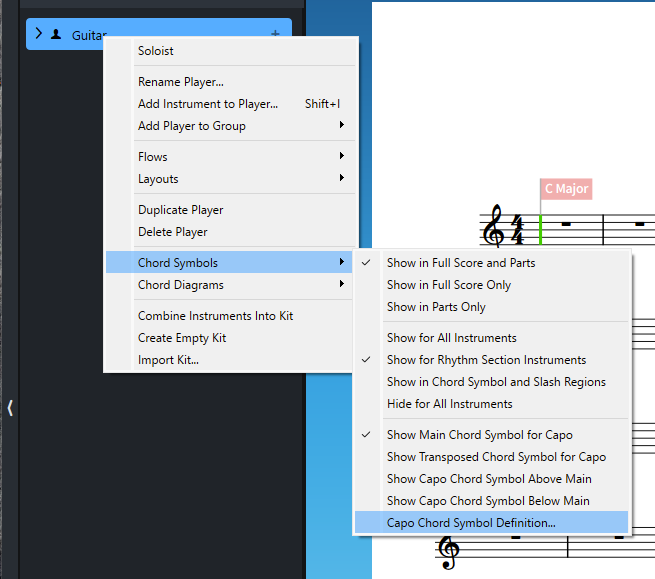The image size is (655, 579).
Task: Select Show in Full Score Only
Action: (491, 285)
